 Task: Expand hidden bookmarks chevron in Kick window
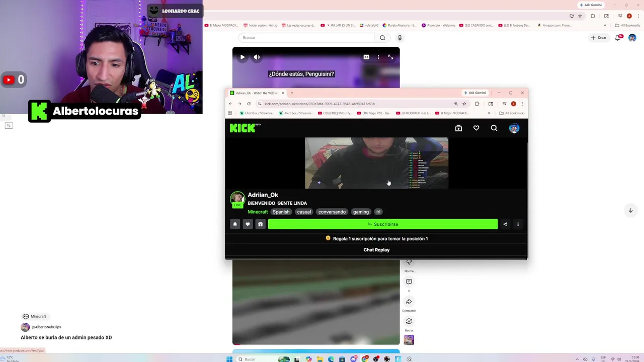coord(489,113)
